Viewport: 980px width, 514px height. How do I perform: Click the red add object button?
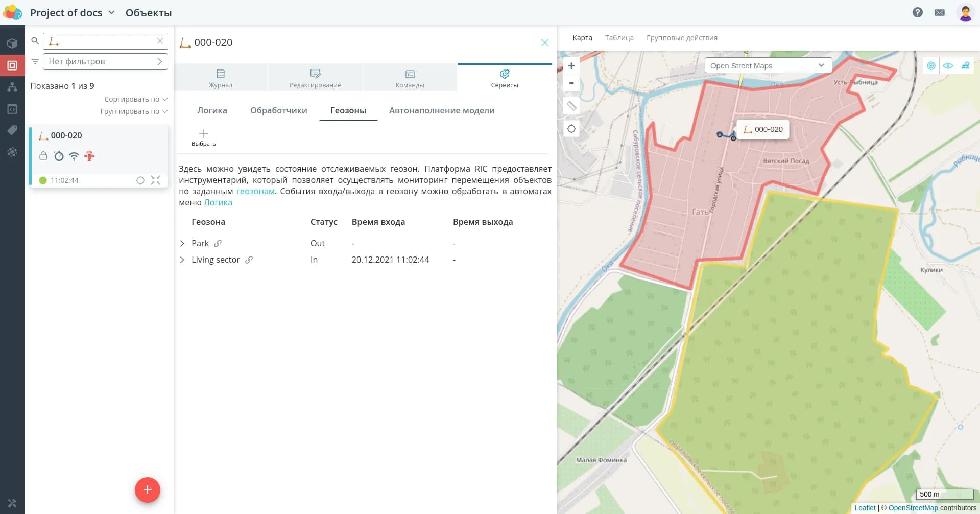[x=147, y=489]
